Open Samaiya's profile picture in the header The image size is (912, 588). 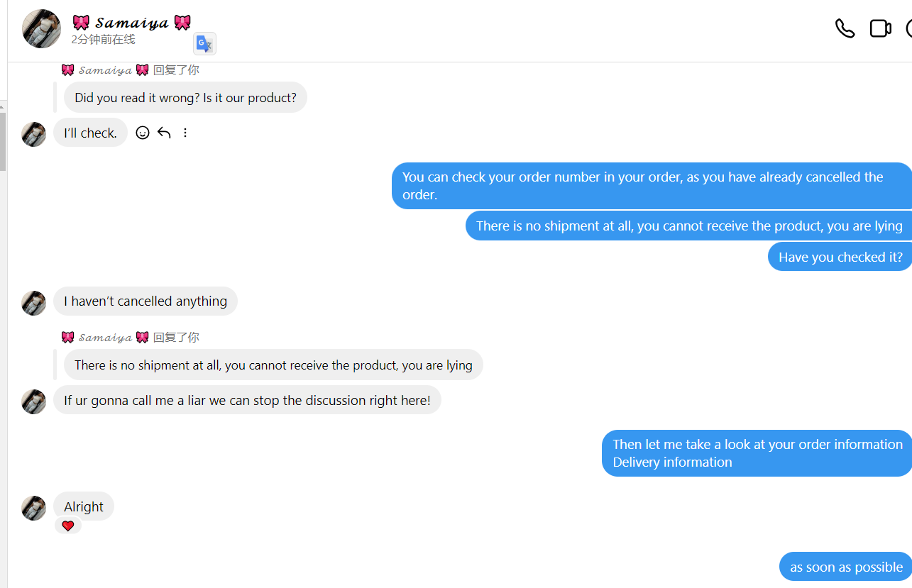[41, 29]
